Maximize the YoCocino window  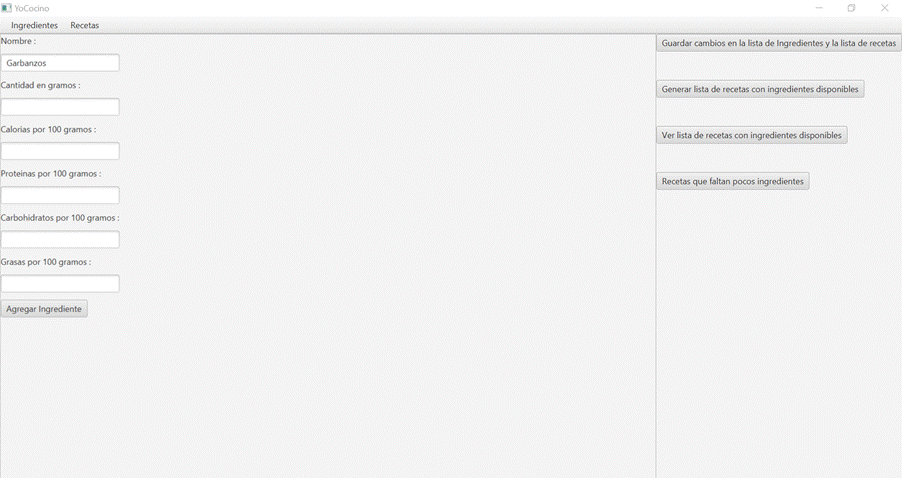pyautogui.click(x=851, y=8)
